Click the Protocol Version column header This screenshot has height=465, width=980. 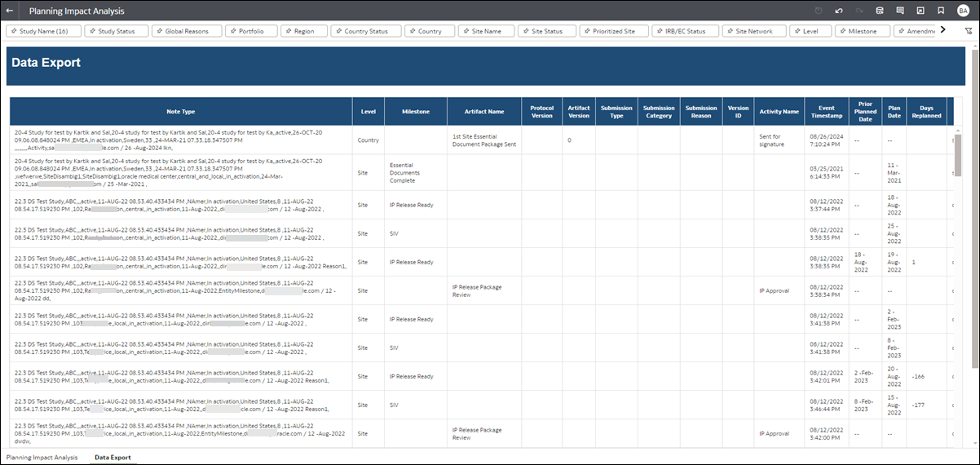coord(541,112)
